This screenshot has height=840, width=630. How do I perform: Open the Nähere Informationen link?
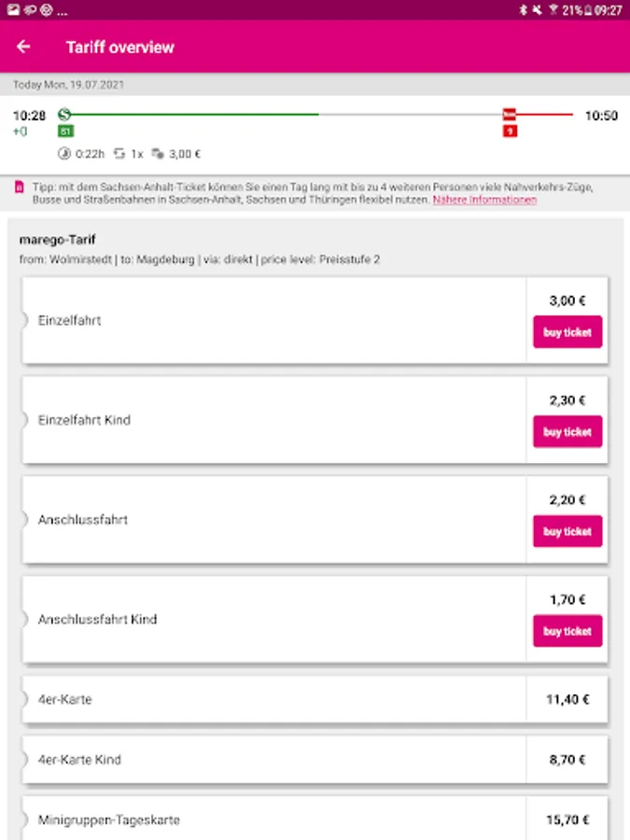click(x=484, y=200)
